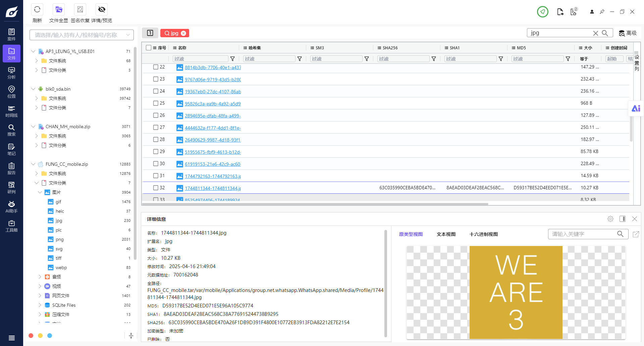
Task: Click the keyword search field in preview pane
Action: [588, 234]
